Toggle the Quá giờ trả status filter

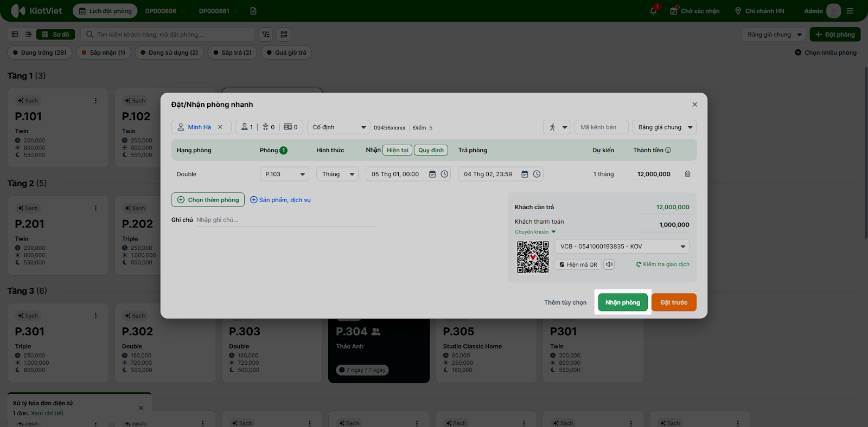[x=286, y=53]
